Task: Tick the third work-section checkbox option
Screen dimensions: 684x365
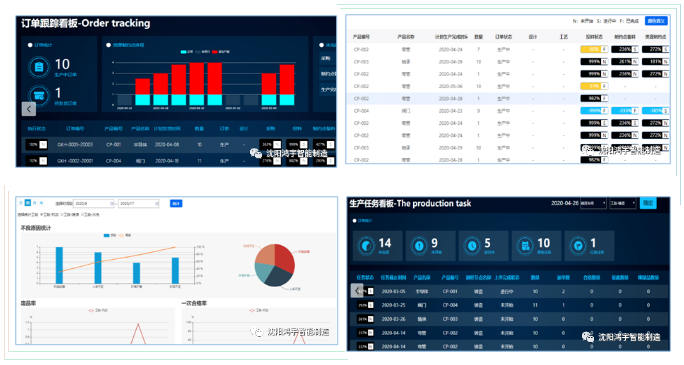Action: [x=82, y=215]
